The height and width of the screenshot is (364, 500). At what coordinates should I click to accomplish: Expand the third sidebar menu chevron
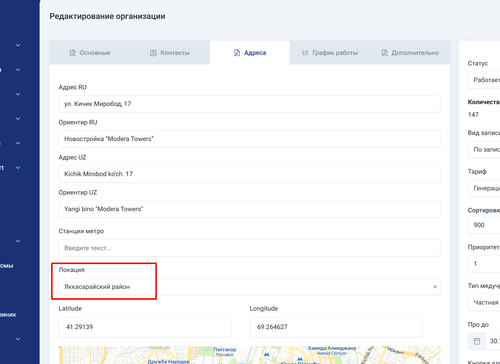(18, 94)
